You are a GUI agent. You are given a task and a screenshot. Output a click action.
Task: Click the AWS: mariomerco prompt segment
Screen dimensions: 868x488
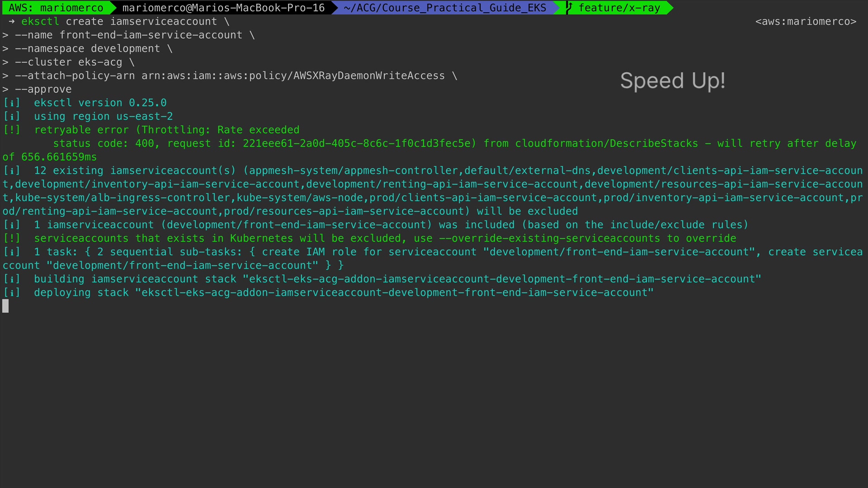(x=56, y=8)
